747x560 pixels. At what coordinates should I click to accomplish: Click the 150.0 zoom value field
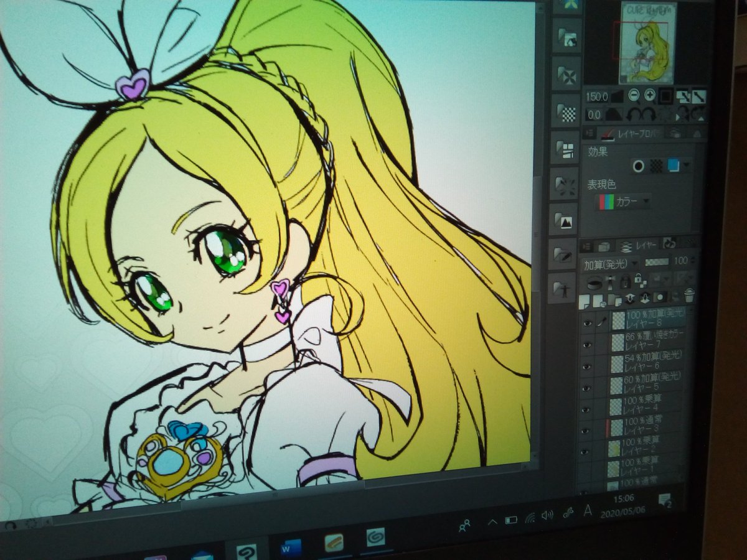597,96
